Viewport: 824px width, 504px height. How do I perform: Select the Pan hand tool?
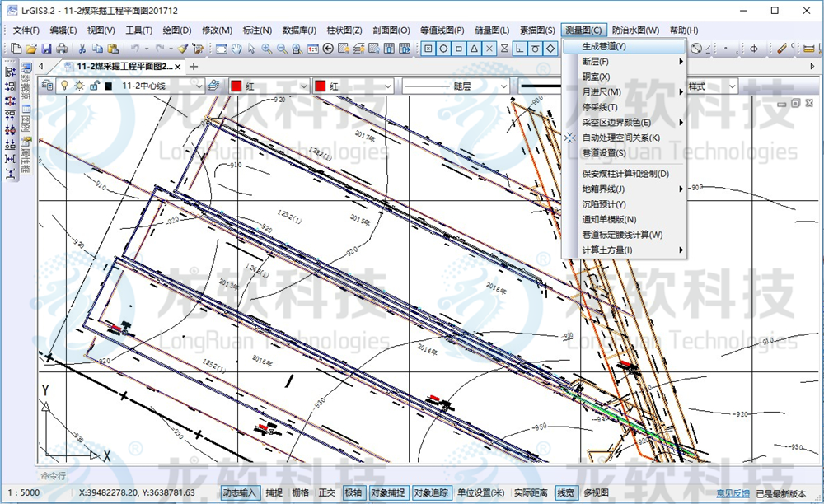236,49
